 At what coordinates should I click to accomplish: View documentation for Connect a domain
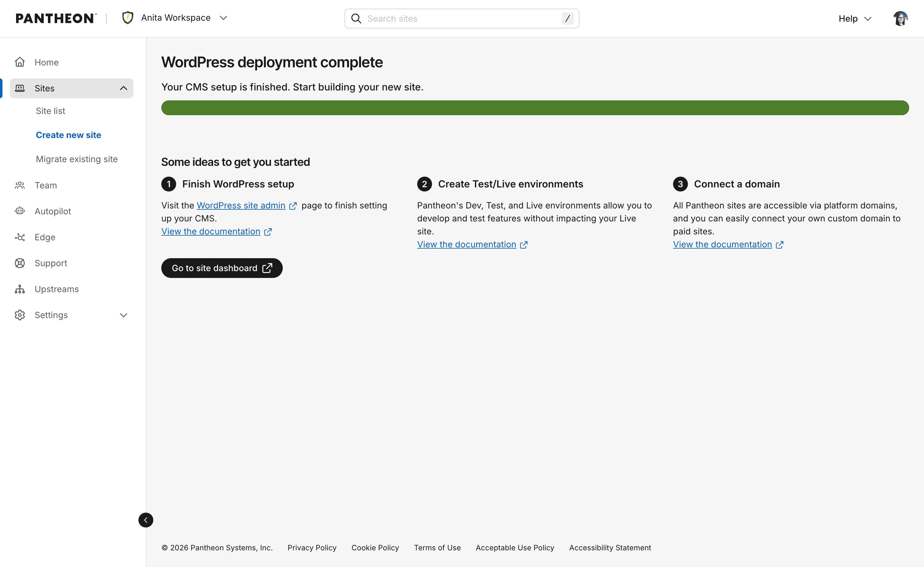pyautogui.click(x=722, y=245)
